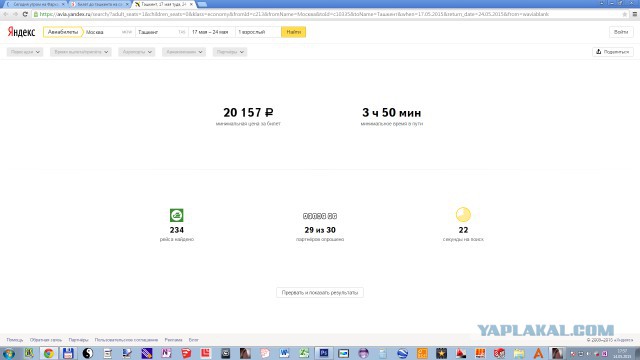Click the minimum travel time '3 ч 50 мин'

pyautogui.click(x=392, y=112)
